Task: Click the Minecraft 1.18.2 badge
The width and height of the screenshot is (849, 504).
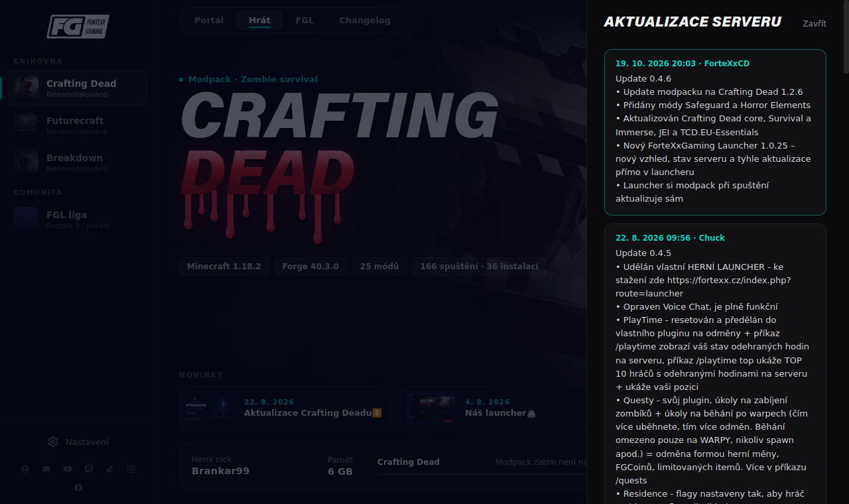Action: [224, 267]
